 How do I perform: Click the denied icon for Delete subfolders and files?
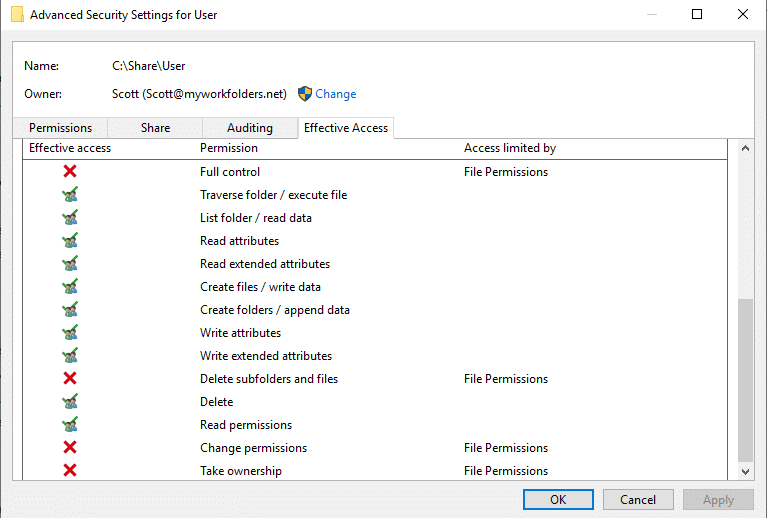click(x=70, y=379)
